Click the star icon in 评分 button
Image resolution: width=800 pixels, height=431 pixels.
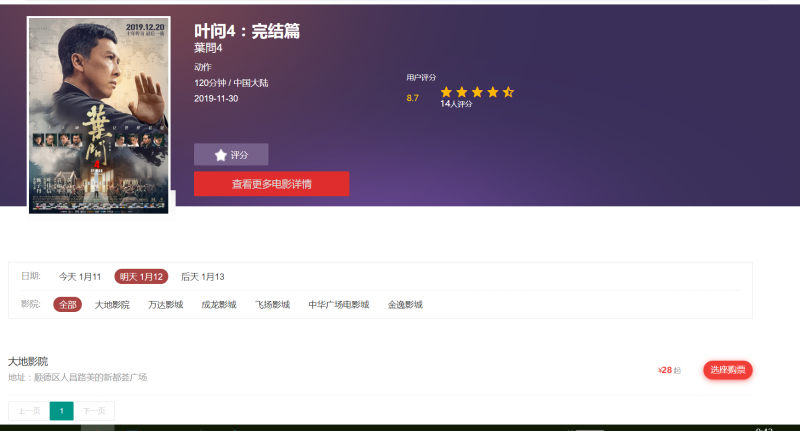click(220, 155)
